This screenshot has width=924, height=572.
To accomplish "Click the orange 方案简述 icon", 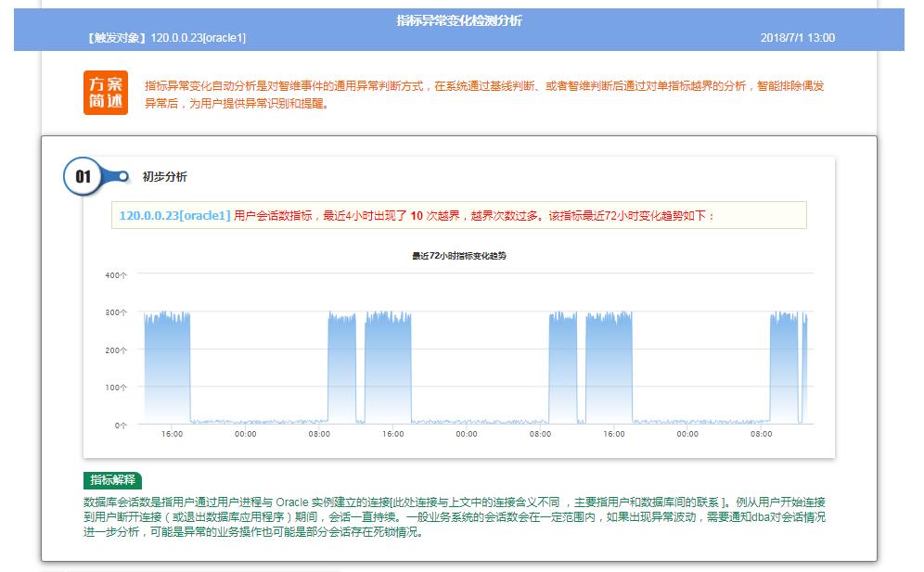I will [105, 93].
